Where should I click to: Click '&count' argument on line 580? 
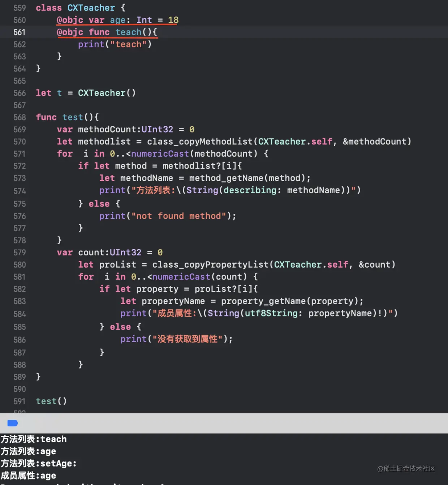coord(374,265)
